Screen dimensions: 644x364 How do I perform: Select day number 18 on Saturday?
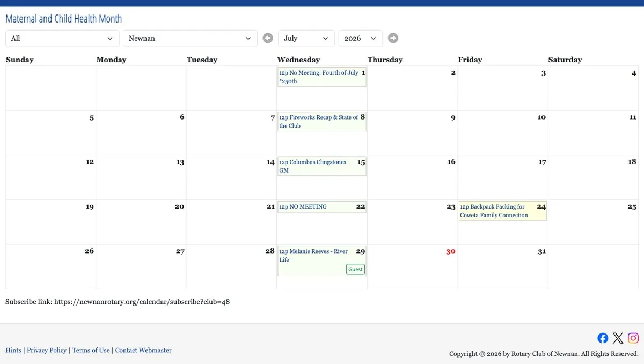(632, 162)
